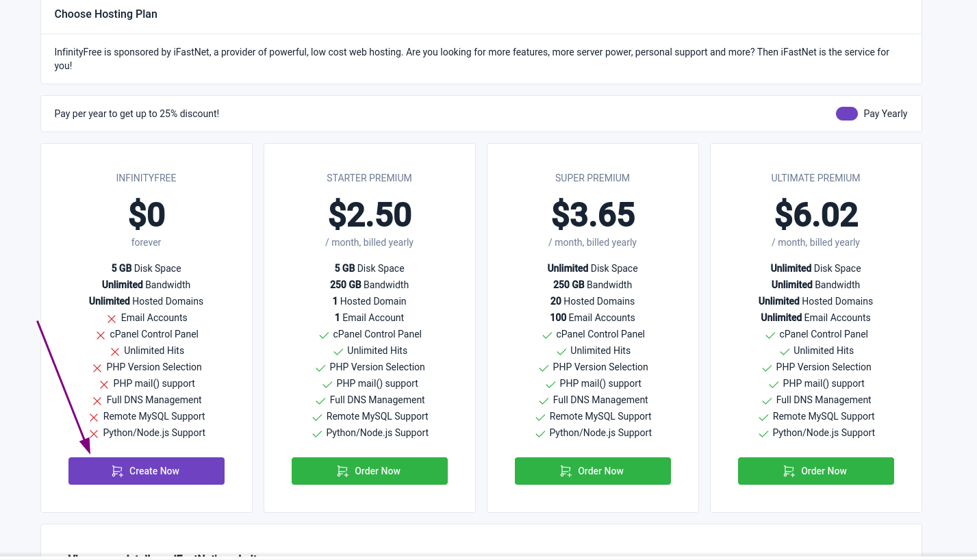This screenshot has width=977, height=560.
Task: Click the cart icon on Starter Premium's Order Now
Action: tap(343, 471)
